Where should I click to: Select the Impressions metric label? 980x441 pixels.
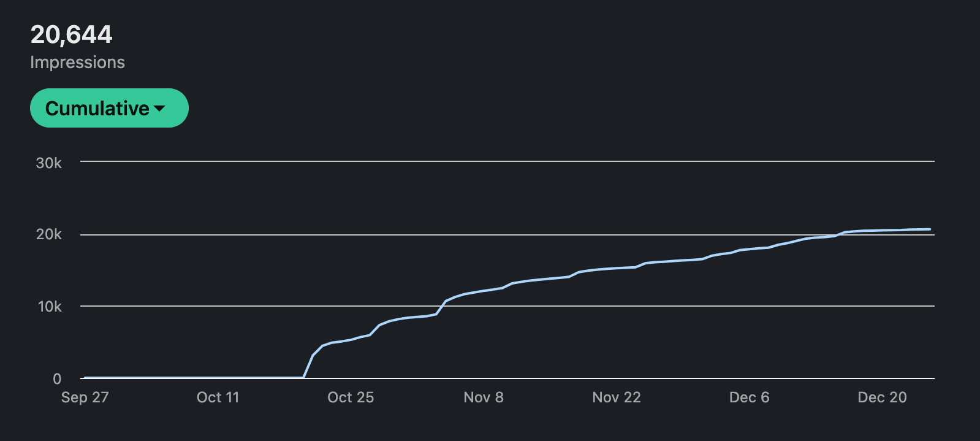point(77,63)
